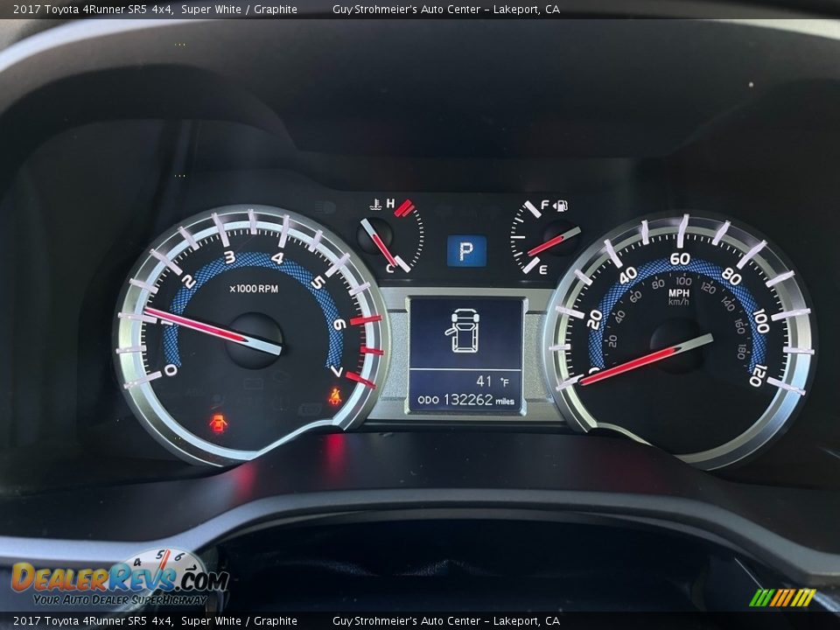The image size is (840, 630).
Task: Click the fuel pump icon
Action: 560,205
